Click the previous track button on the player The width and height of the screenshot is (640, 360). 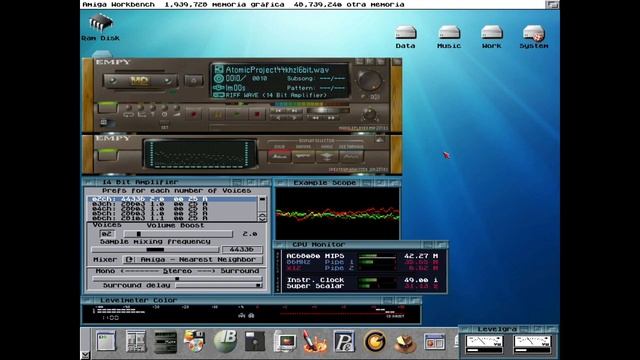click(278, 111)
